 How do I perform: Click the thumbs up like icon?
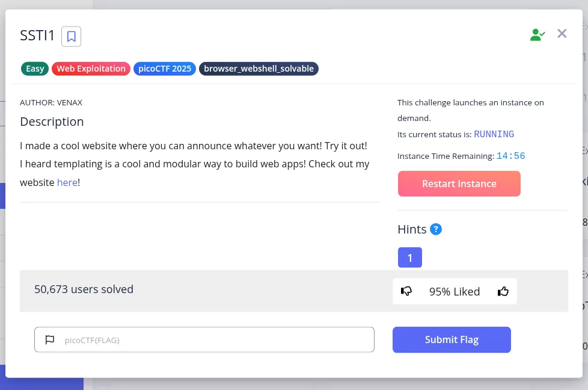click(x=503, y=291)
